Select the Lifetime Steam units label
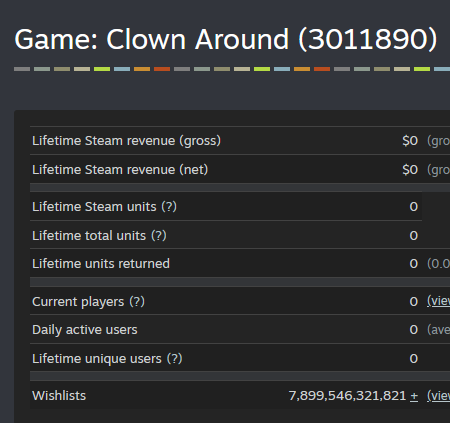The height and width of the screenshot is (423, 450). 94,207
